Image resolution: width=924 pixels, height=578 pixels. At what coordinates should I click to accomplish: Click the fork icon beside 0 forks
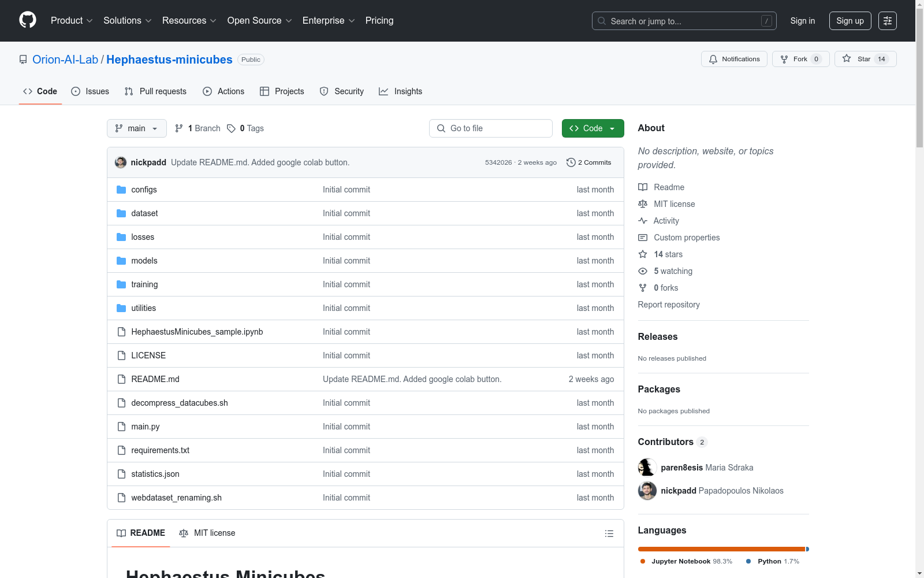(x=643, y=288)
